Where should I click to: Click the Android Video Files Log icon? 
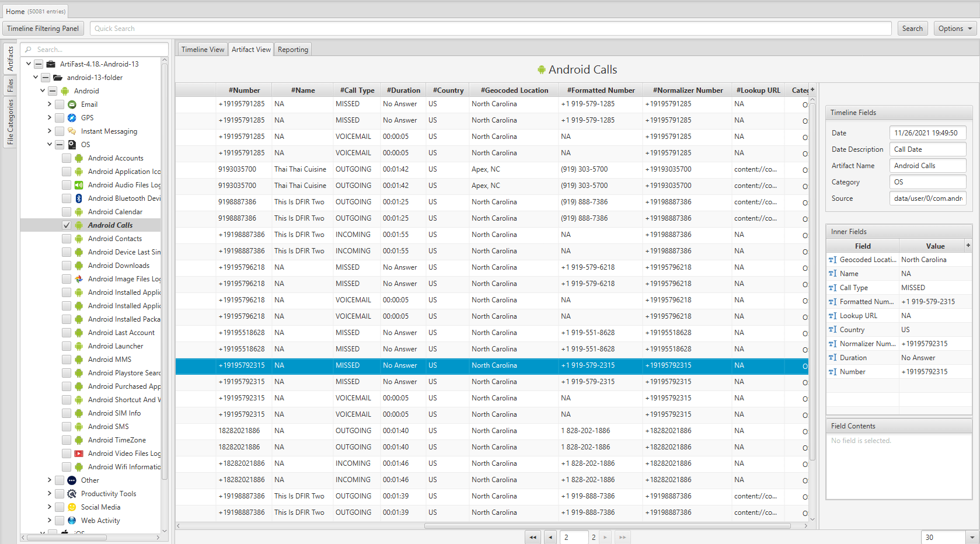tap(79, 454)
